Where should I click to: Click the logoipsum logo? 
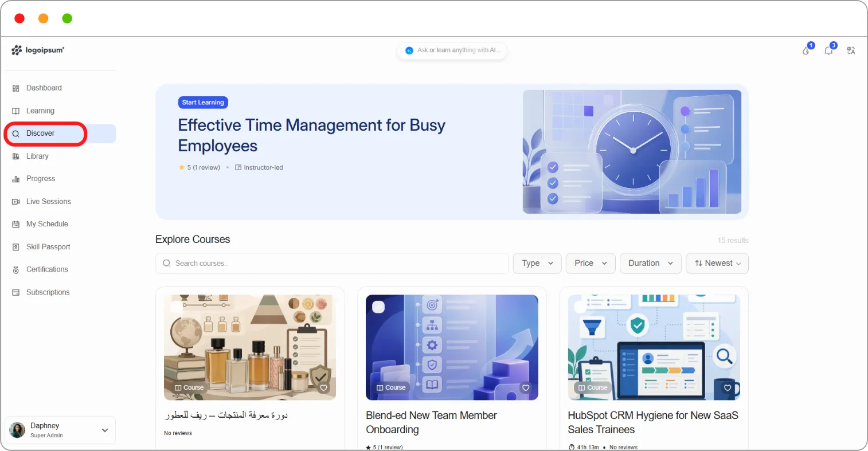[38, 50]
